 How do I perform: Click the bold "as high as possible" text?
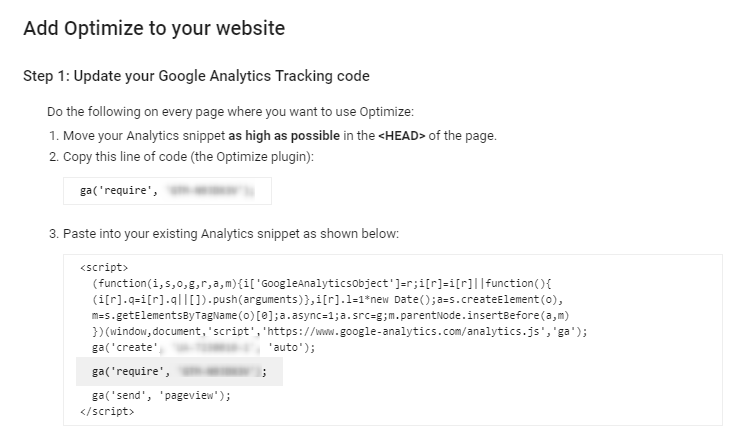tap(301, 136)
